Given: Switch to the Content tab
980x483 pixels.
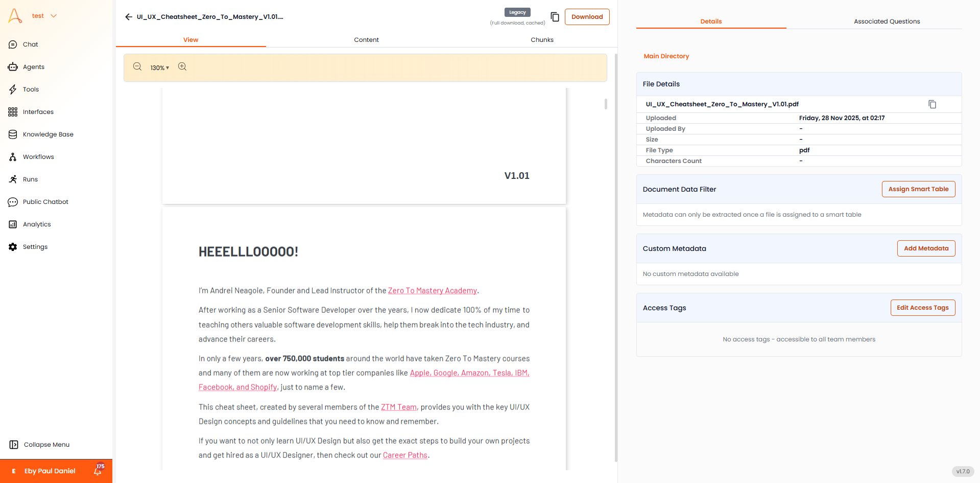Looking at the screenshot, I should coord(366,40).
